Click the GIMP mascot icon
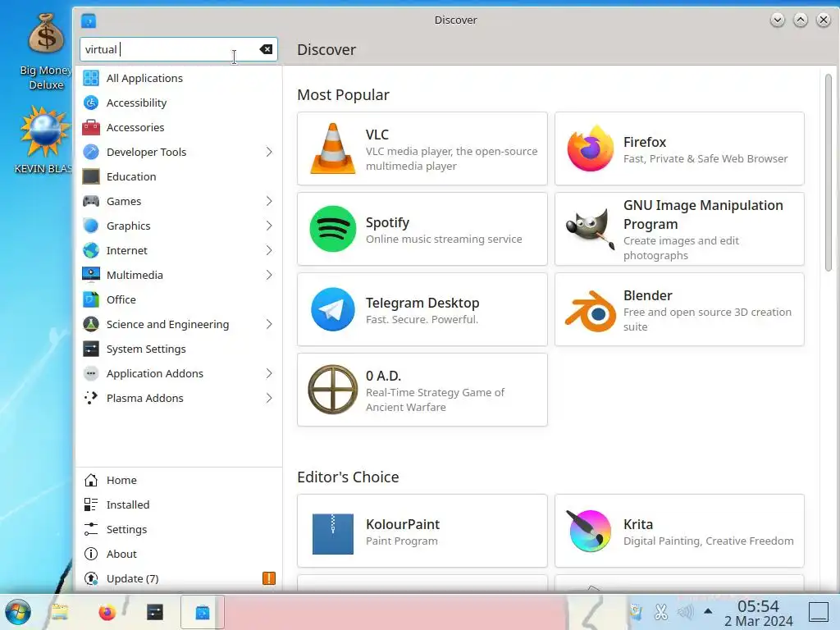Screen dimensions: 840x630 [x=591, y=229]
